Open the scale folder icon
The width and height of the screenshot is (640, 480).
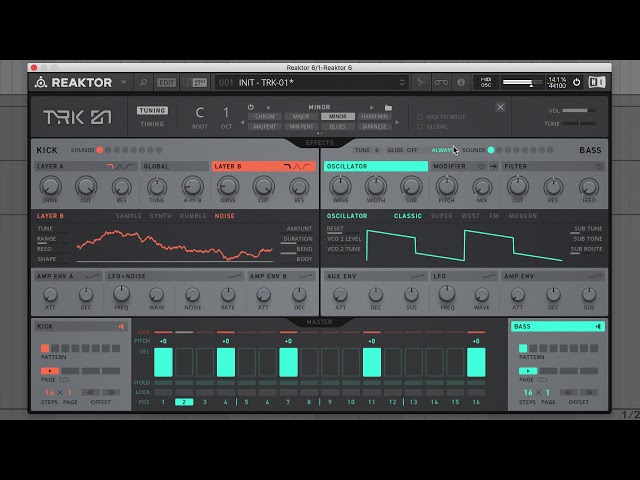388,108
